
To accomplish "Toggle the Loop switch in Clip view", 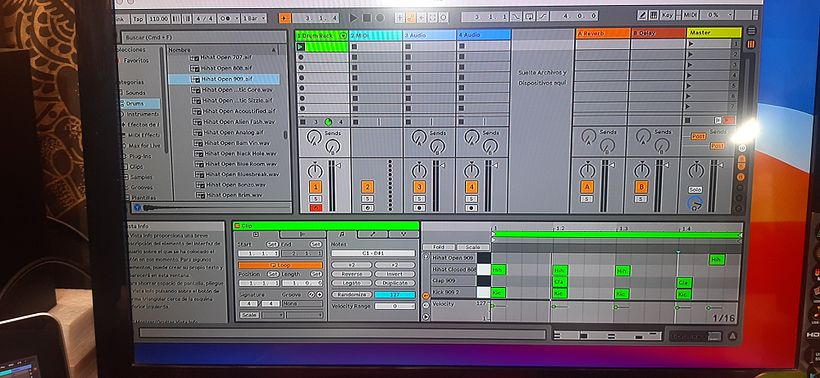I will tap(280, 265).
